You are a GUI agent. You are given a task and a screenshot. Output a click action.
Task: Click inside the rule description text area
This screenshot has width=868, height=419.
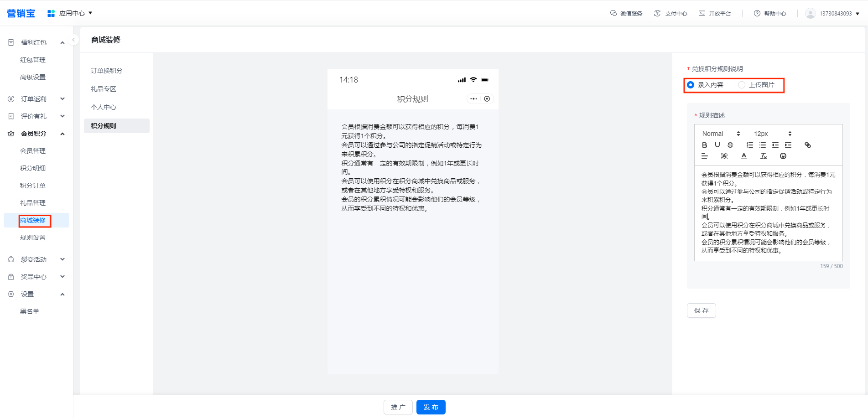[768, 212]
